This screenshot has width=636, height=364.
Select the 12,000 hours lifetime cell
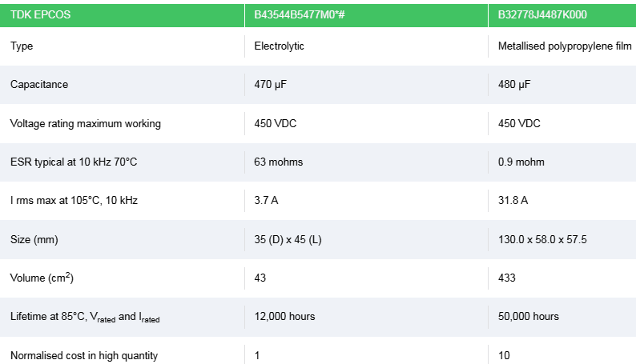tap(284, 316)
